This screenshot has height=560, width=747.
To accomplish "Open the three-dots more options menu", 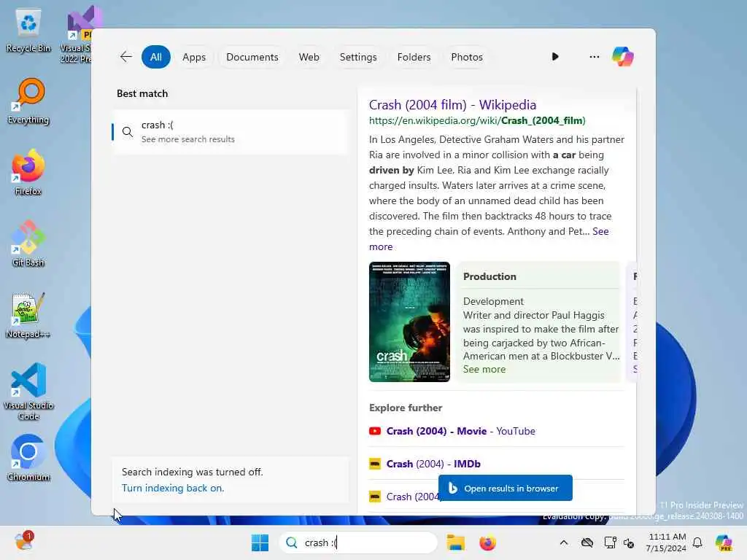I will (594, 57).
